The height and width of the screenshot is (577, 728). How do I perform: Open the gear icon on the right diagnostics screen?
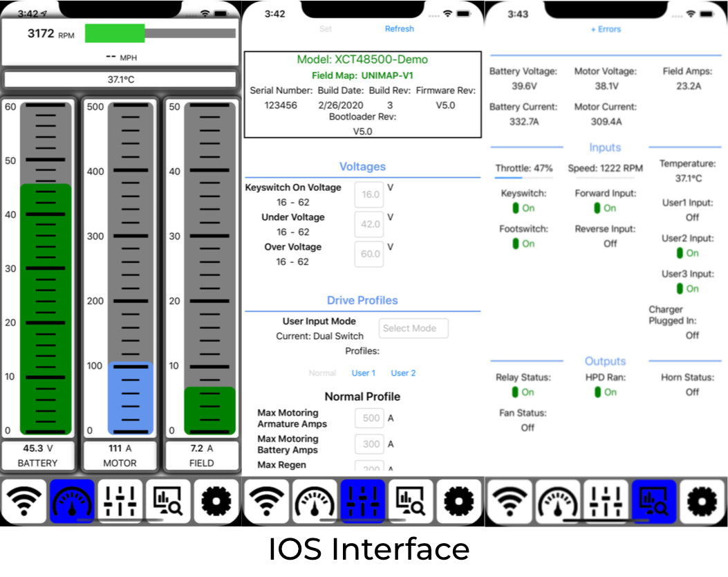[x=702, y=501]
